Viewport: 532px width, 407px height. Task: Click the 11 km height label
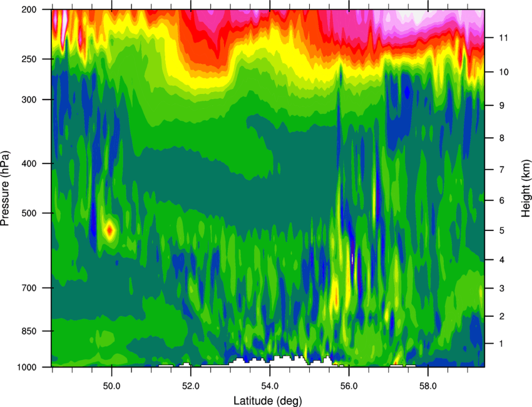[503, 38]
